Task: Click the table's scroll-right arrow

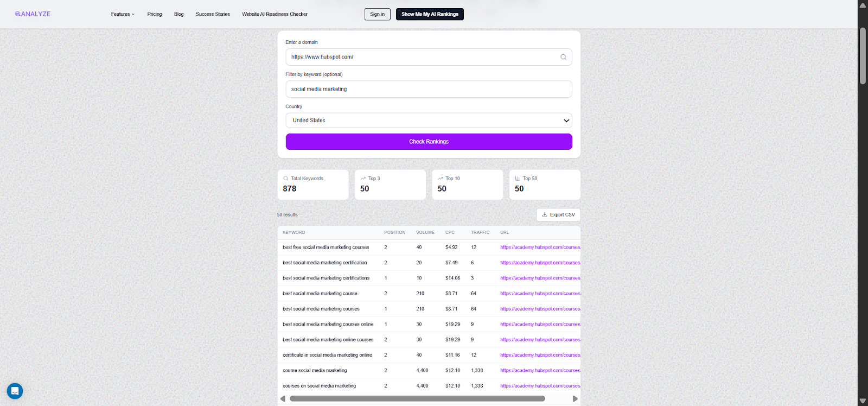Action: click(575, 398)
